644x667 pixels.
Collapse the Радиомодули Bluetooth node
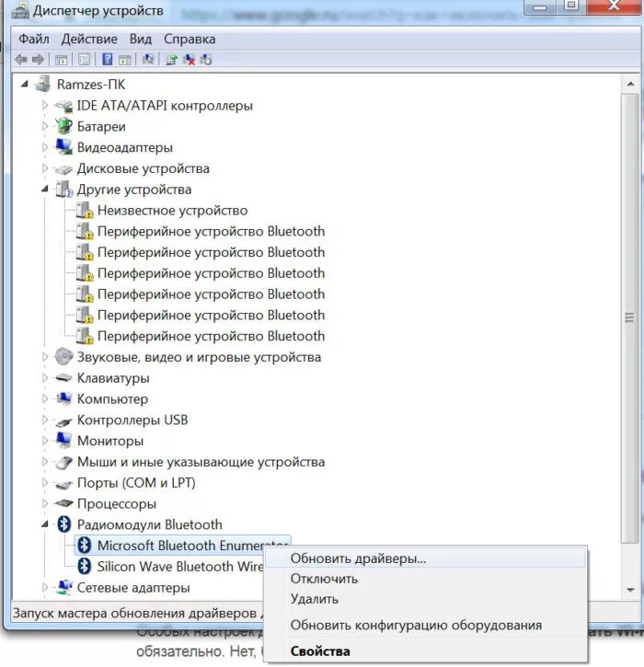pyautogui.click(x=45, y=524)
